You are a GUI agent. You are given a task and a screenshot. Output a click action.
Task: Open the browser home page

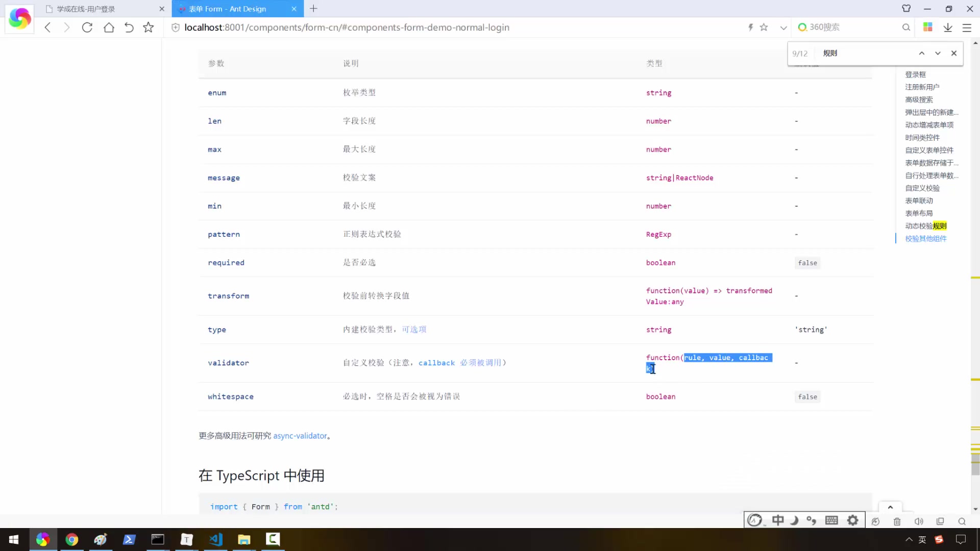coord(109,28)
